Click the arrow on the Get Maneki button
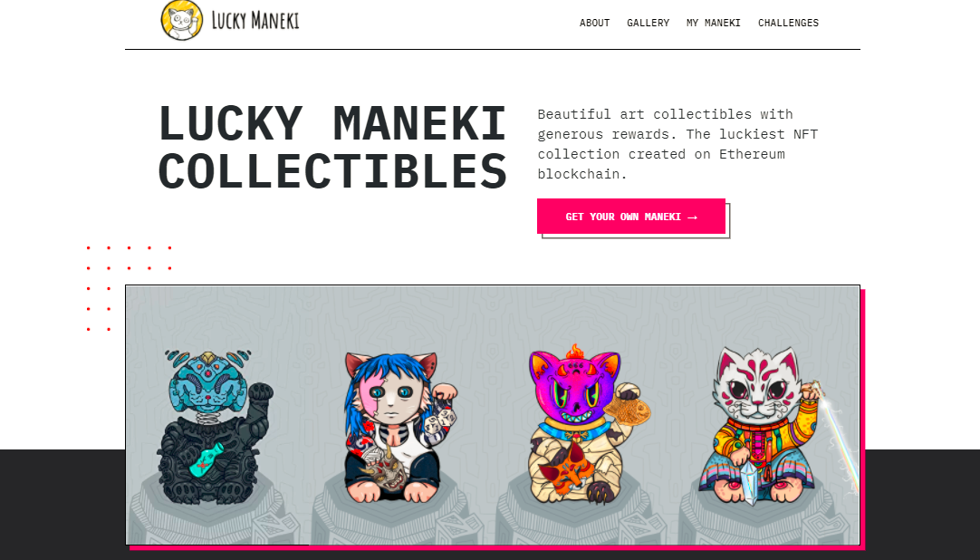This screenshot has width=980, height=560. point(692,217)
